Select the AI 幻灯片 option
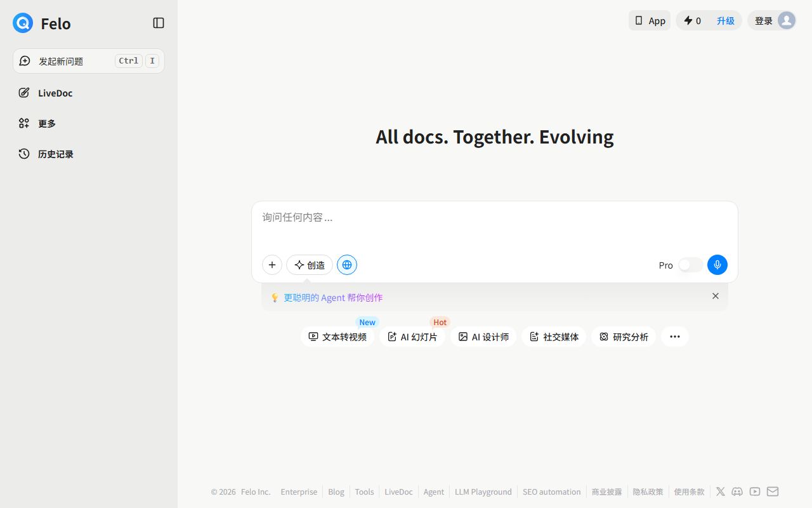Viewport: 812px width, 508px height. coord(412,337)
